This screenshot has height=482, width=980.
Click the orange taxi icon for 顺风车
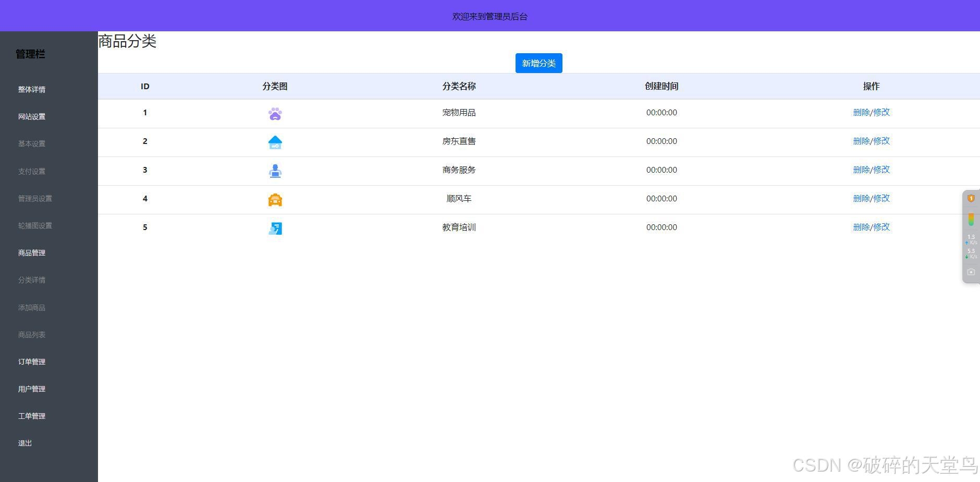275,200
